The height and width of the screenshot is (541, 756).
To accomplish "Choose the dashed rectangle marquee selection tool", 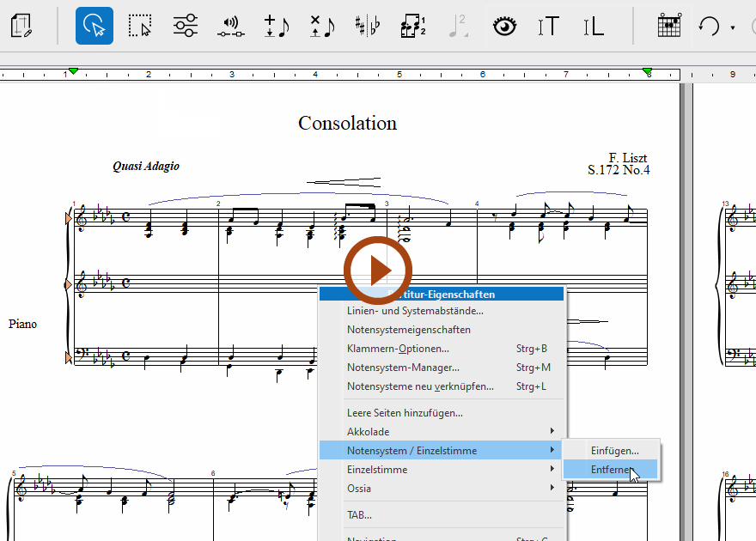I will pos(139,26).
